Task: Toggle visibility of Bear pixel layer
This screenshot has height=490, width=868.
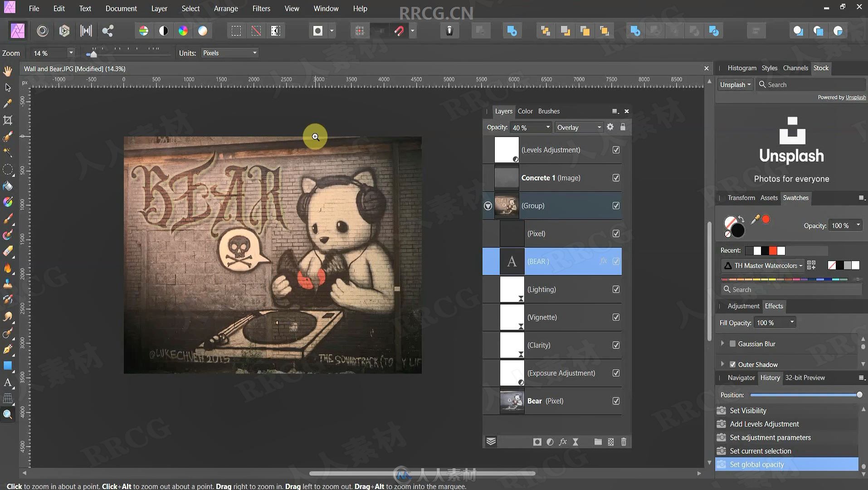Action: pos(616,401)
